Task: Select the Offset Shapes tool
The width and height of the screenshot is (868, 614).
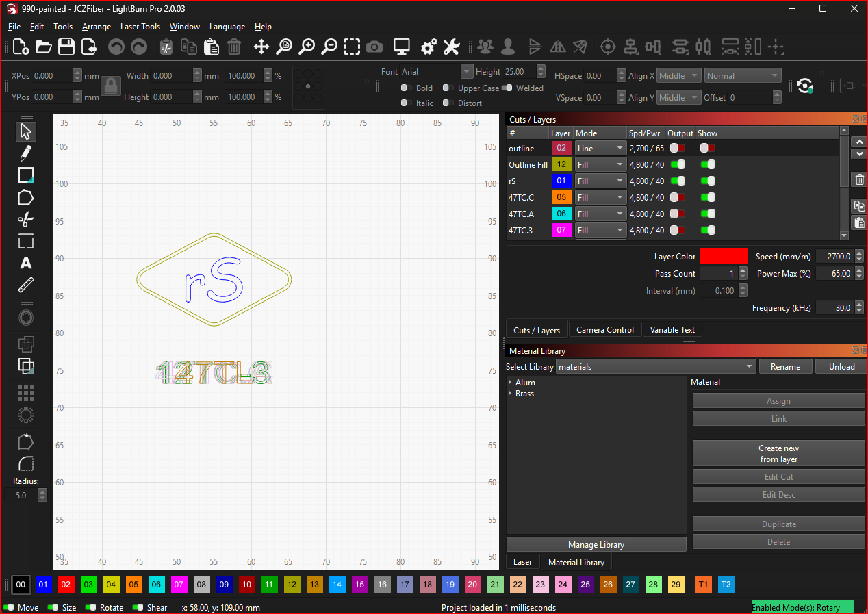Action: tap(26, 318)
